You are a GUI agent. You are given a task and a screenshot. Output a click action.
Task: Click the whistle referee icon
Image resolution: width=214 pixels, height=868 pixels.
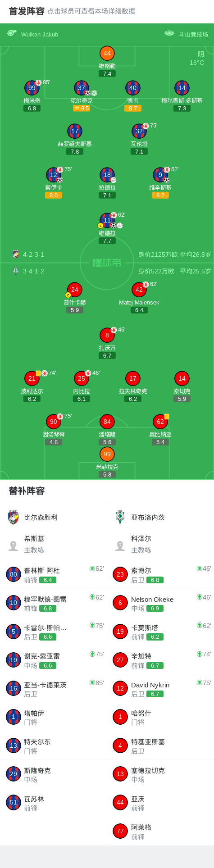[12, 33]
